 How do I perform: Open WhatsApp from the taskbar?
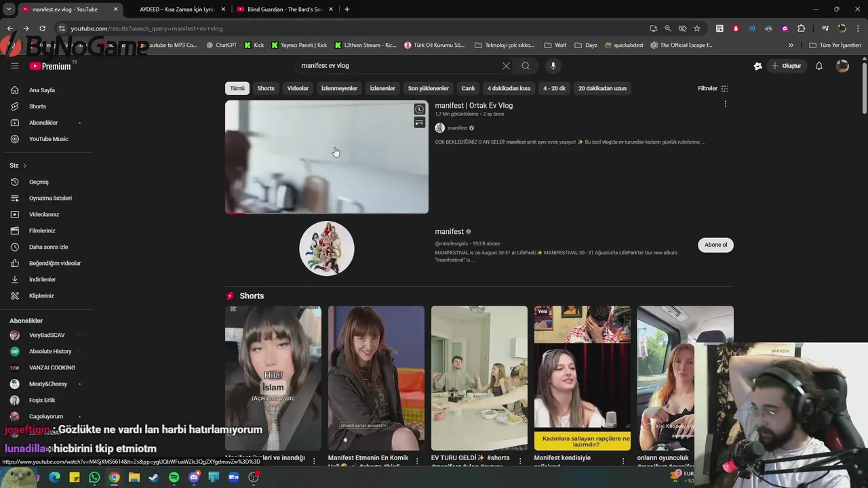click(x=94, y=477)
